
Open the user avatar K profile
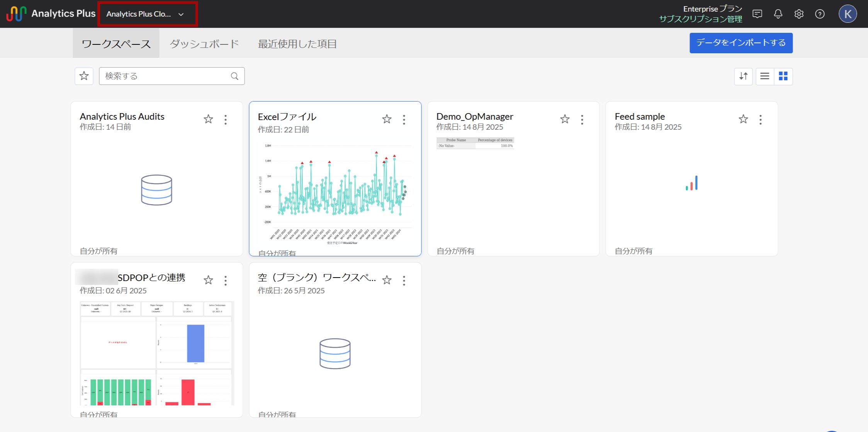coord(848,14)
